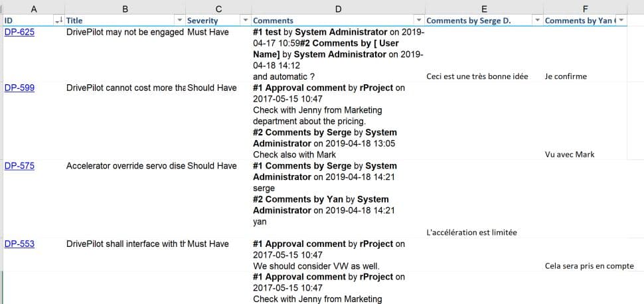Select the cell 'Ceci est une très bonne idée'
The height and width of the screenshot is (304, 644).
[x=477, y=76]
